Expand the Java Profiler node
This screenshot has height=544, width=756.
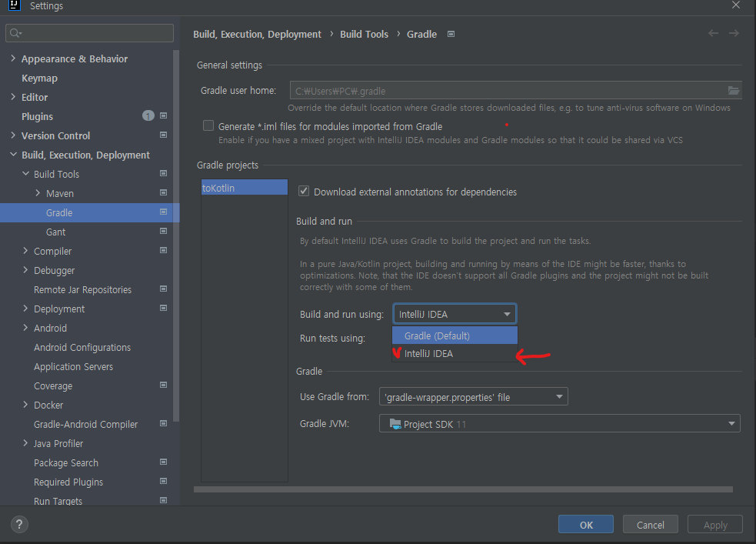[x=25, y=443]
